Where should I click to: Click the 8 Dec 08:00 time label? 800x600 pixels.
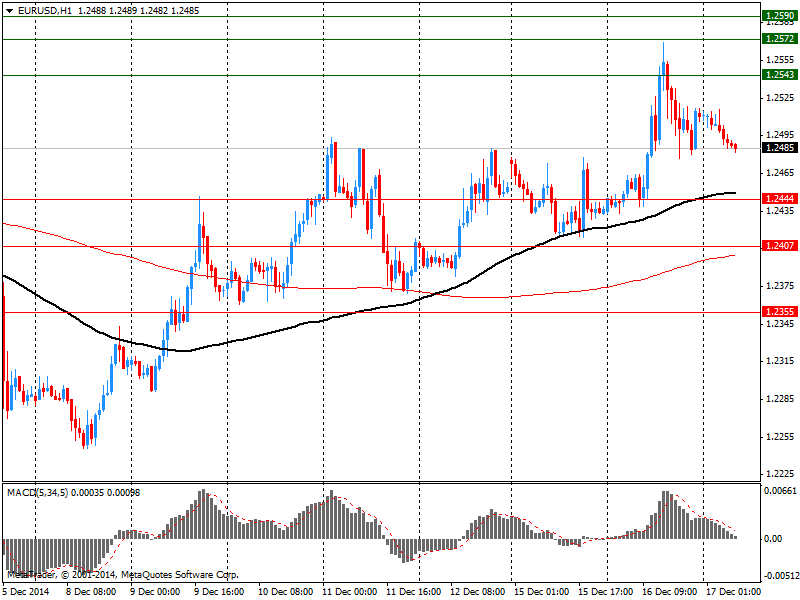[x=90, y=592]
